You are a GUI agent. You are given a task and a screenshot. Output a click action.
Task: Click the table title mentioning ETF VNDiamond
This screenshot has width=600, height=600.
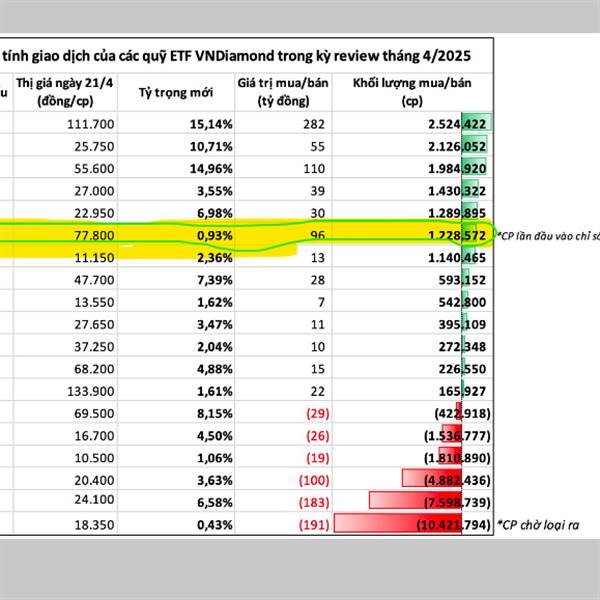[x=236, y=56]
